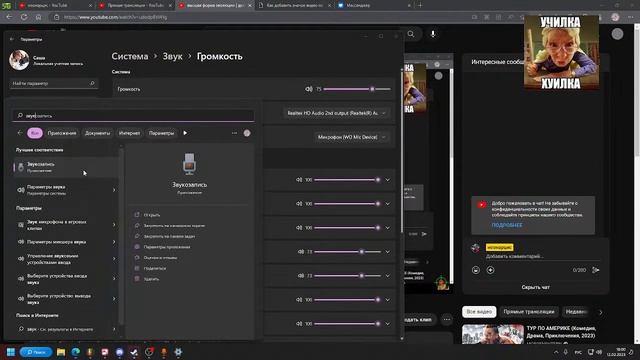Click the taskbar 'Поиск' search button
This screenshot has width=640, height=360.
tap(36, 352)
